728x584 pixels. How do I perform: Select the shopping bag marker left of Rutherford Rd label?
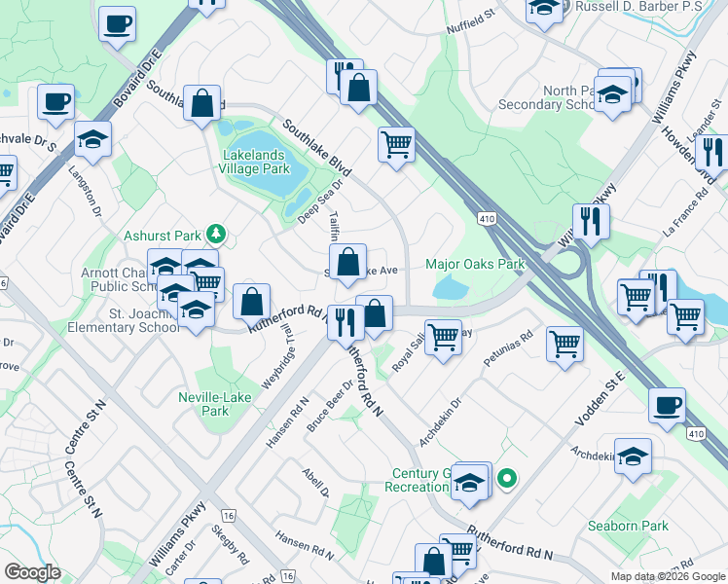click(252, 303)
